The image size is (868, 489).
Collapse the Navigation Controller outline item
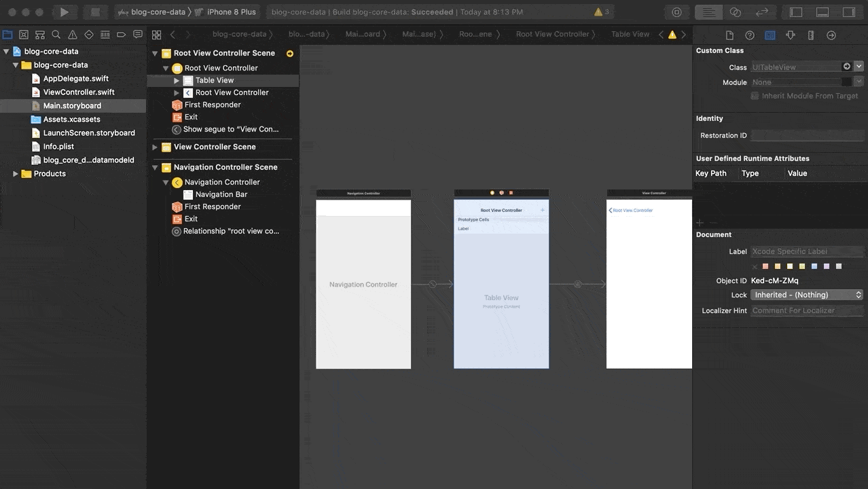click(x=166, y=183)
